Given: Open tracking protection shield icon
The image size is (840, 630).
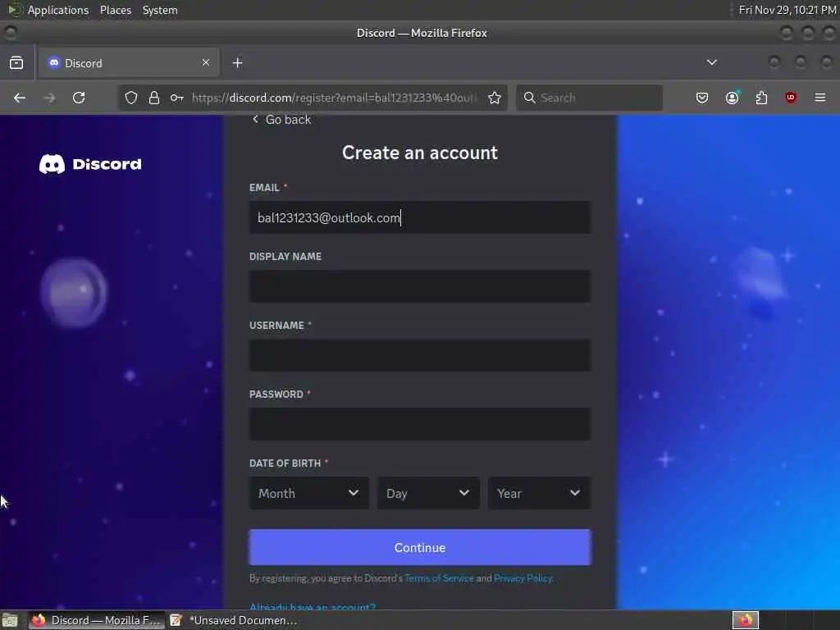Looking at the screenshot, I should tap(131, 98).
